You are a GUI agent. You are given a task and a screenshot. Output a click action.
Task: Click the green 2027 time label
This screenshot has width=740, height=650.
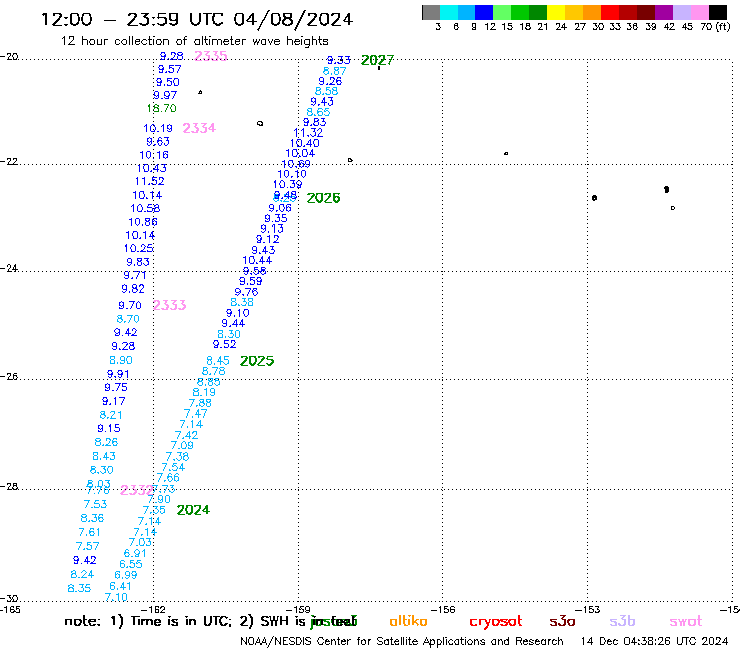tap(377, 60)
